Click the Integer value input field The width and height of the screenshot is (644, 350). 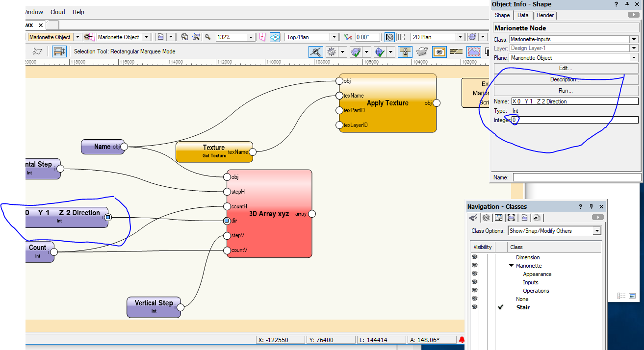[575, 120]
